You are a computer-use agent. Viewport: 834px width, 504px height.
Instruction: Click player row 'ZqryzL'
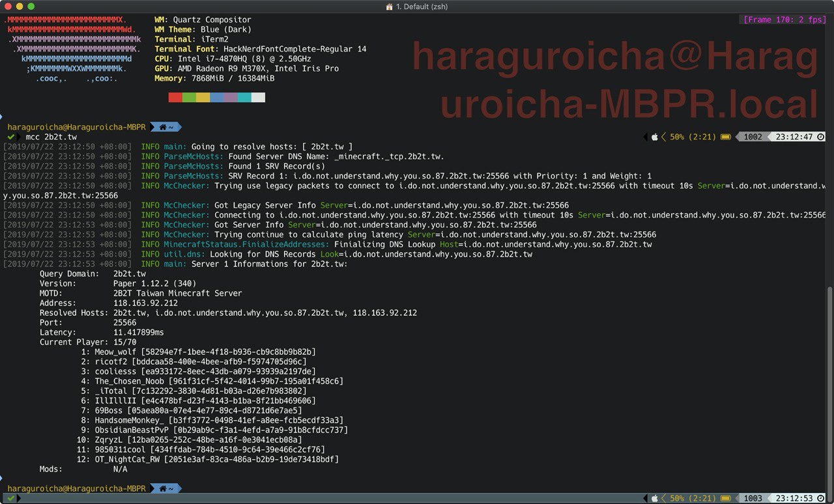tap(189, 440)
